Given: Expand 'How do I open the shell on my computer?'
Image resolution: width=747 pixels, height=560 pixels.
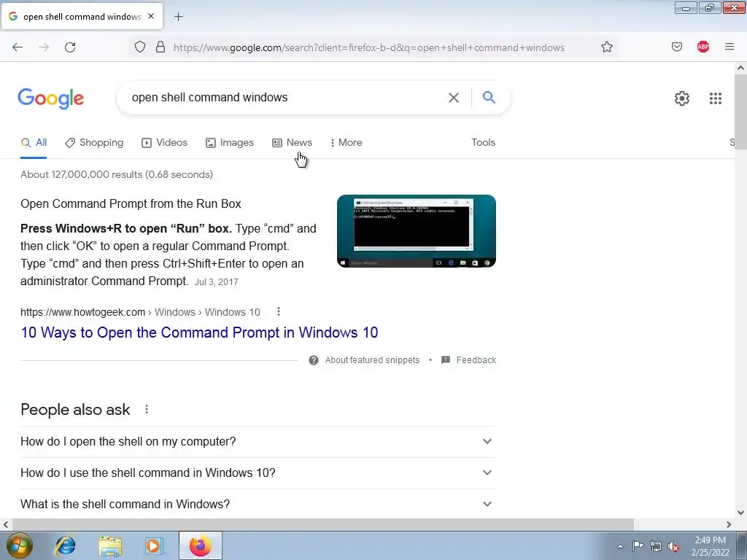Looking at the screenshot, I should point(258,441).
